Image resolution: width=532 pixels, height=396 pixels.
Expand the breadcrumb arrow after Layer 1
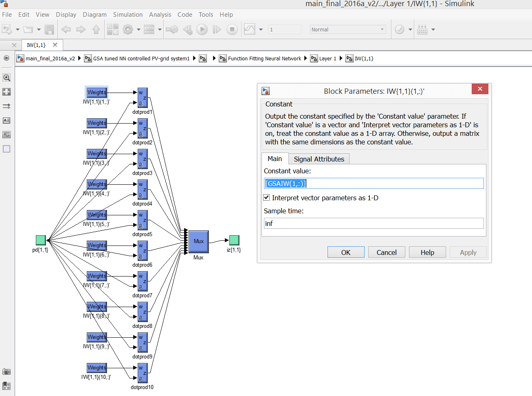(x=341, y=58)
